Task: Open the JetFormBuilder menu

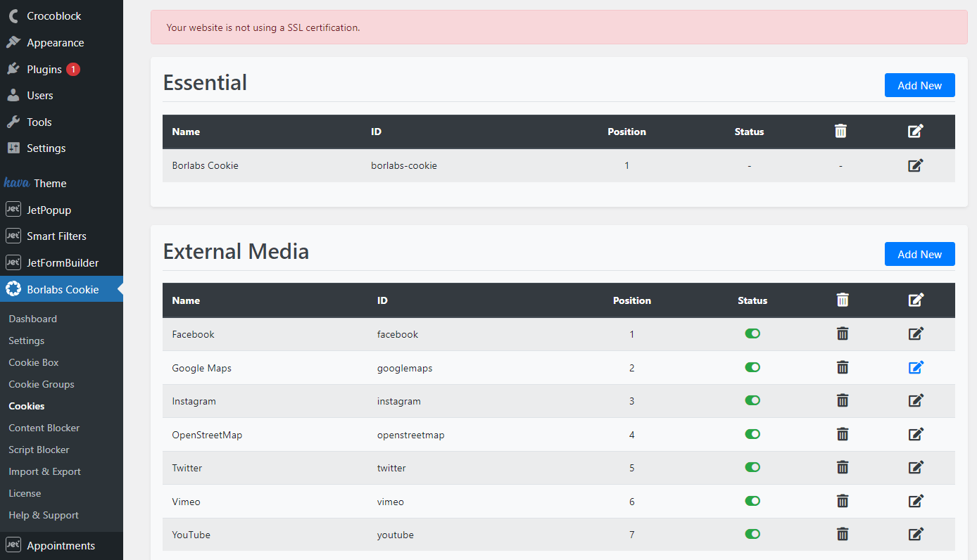Action: click(61, 262)
